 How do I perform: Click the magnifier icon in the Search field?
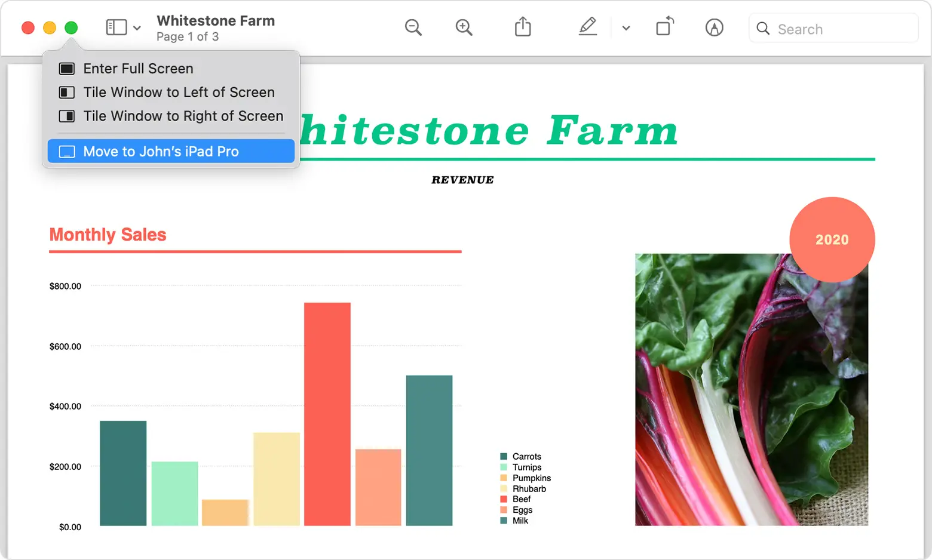pos(763,28)
